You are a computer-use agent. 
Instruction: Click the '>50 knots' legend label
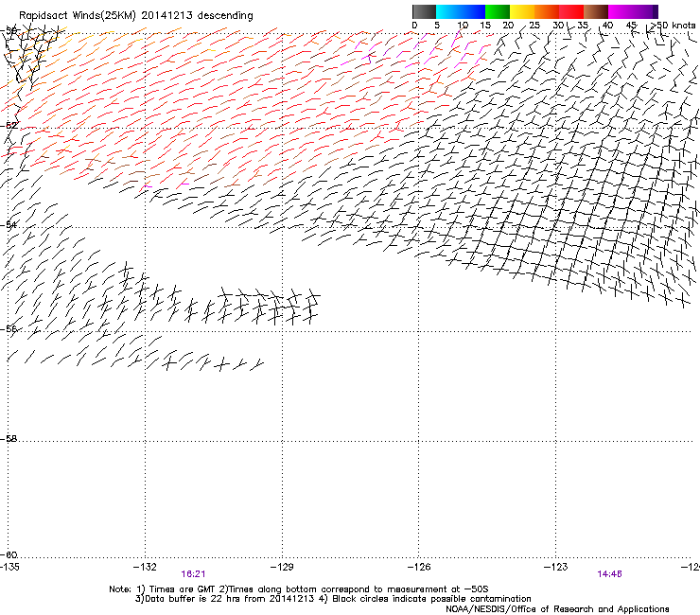673,26
